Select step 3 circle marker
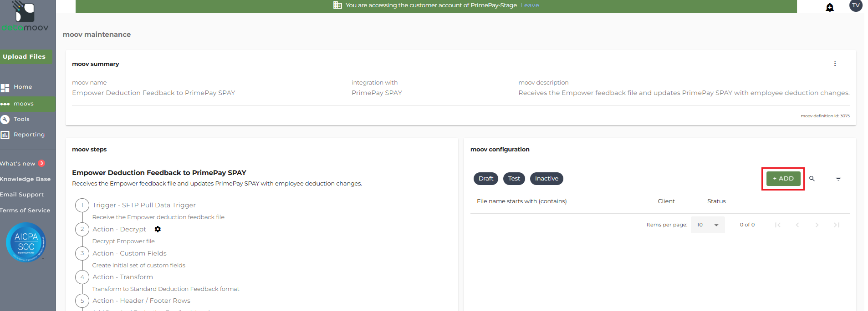Image resolution: width=868 pixels, height=311 pixels. pos(82,253)
